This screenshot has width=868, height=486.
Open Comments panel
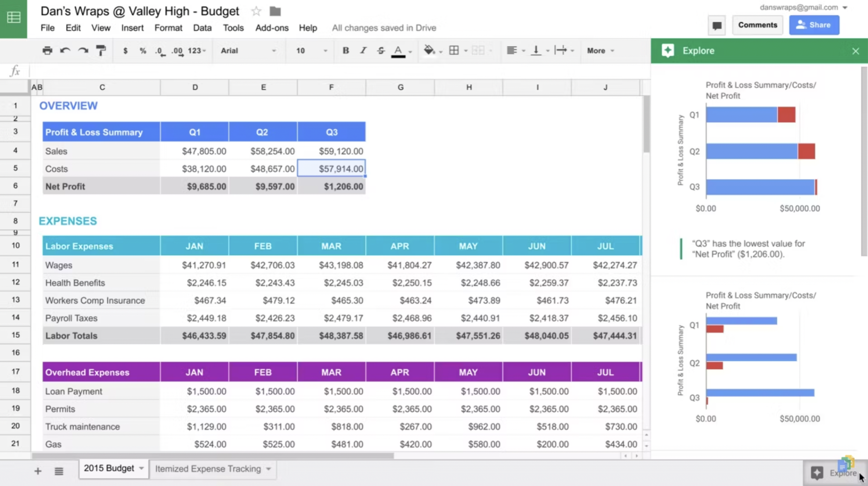758,24
